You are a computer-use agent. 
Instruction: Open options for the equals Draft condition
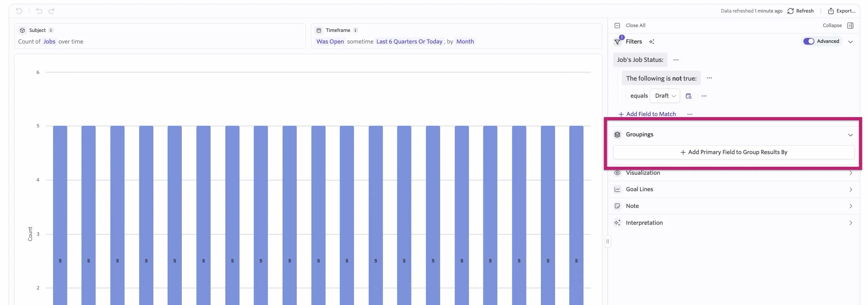pos(704,96)
